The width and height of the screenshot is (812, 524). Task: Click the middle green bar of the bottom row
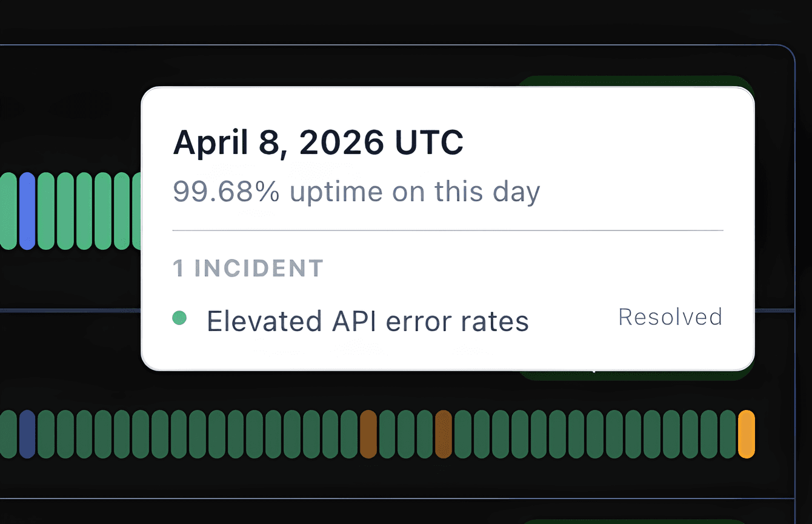point(388,434)
